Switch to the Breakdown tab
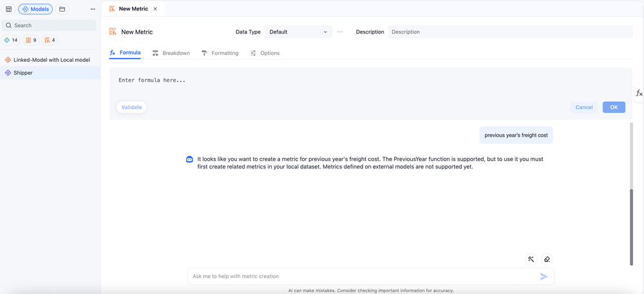The image size is (644, 294). point(171,53)
